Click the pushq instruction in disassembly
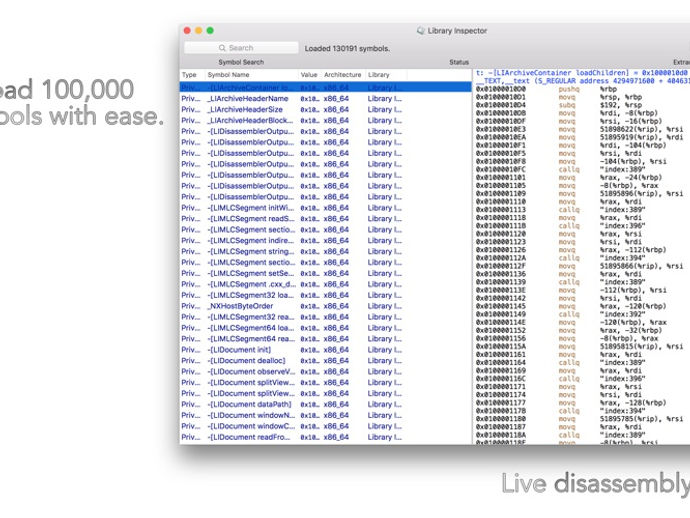This screenshot has height=518, width=690. [x=569, y=89]
